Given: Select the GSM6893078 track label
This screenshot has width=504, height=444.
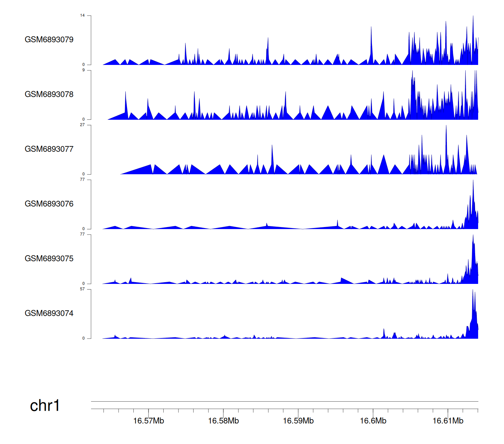Looking at the screenshot, I should click(x=49, y=95).
